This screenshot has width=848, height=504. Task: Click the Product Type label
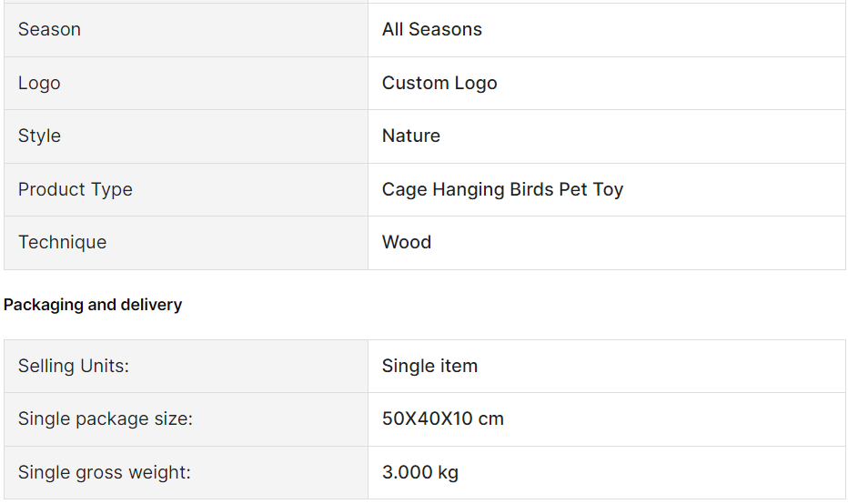(76, 189)
